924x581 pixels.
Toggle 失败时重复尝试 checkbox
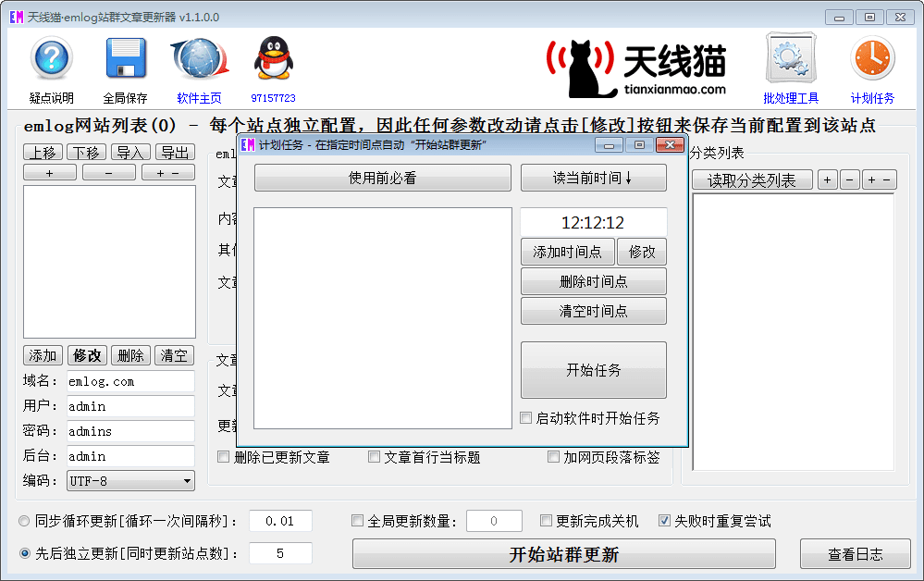click(x=664, y=520)
